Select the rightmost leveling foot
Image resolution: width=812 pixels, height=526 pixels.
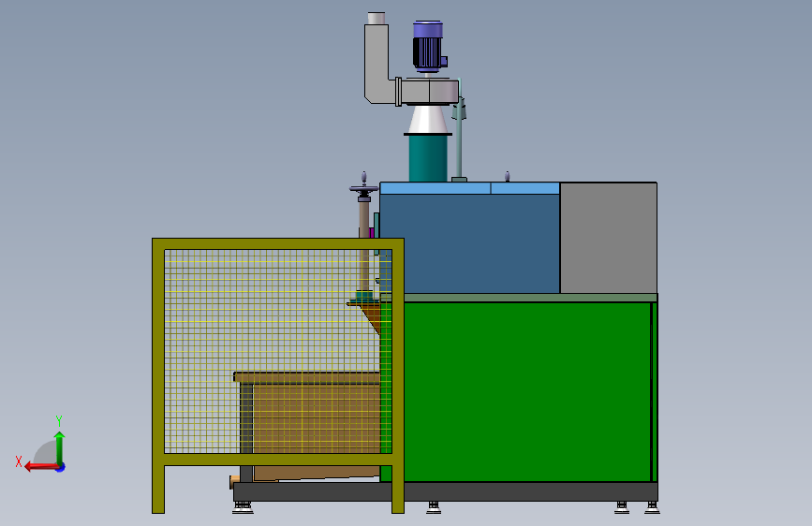click(652, 507)
